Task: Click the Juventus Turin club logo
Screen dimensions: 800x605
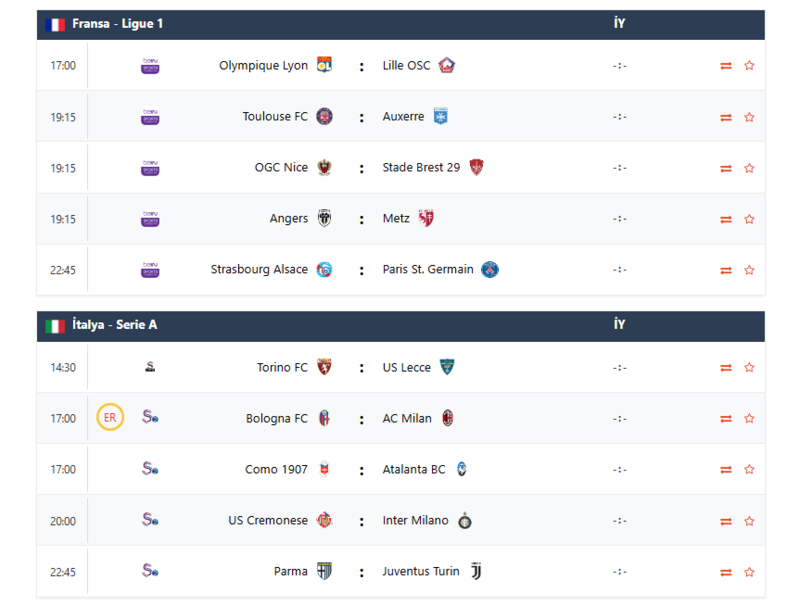Action: point(476,572)
